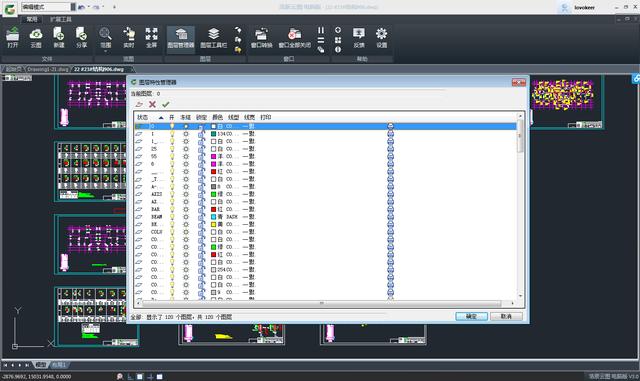Toggle the on/off bulb for layer BAR

pos(172,209)
